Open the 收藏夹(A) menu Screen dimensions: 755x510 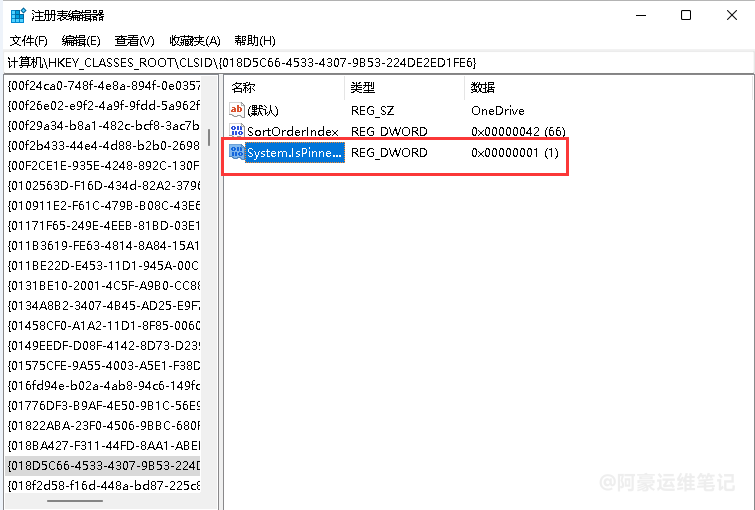194,41
